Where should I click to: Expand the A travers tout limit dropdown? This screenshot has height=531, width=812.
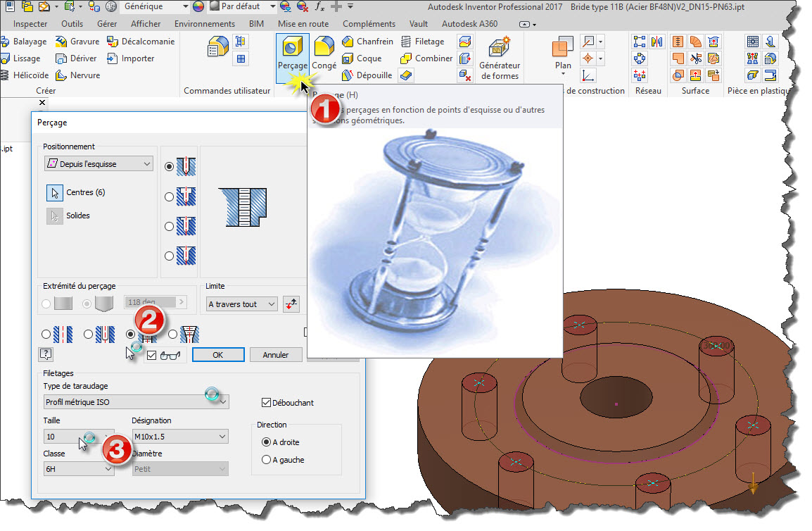(241, 304)
